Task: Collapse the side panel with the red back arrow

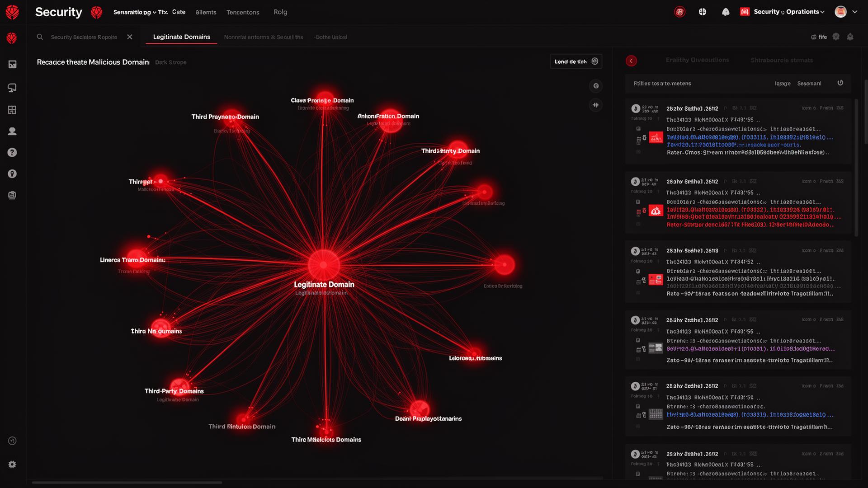Action: 631,61
